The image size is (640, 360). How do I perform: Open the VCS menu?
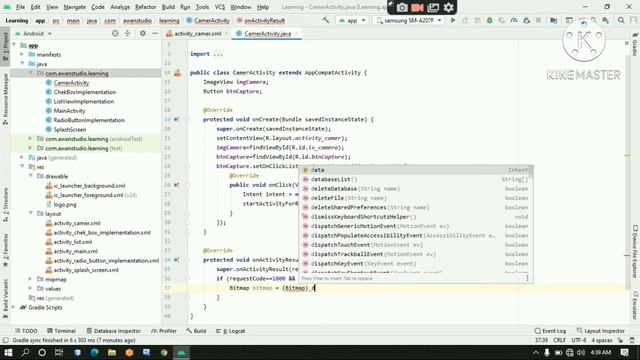tap(220, 7)
